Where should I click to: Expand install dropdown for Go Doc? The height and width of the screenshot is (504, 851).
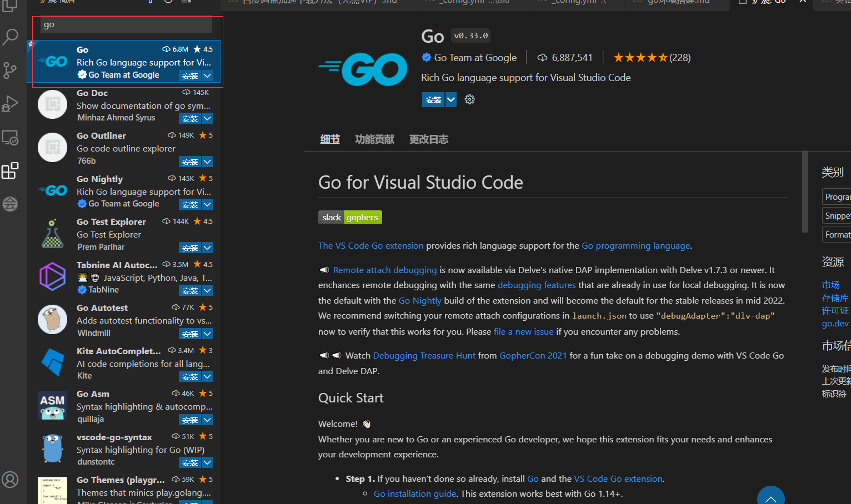coord(207,118)
